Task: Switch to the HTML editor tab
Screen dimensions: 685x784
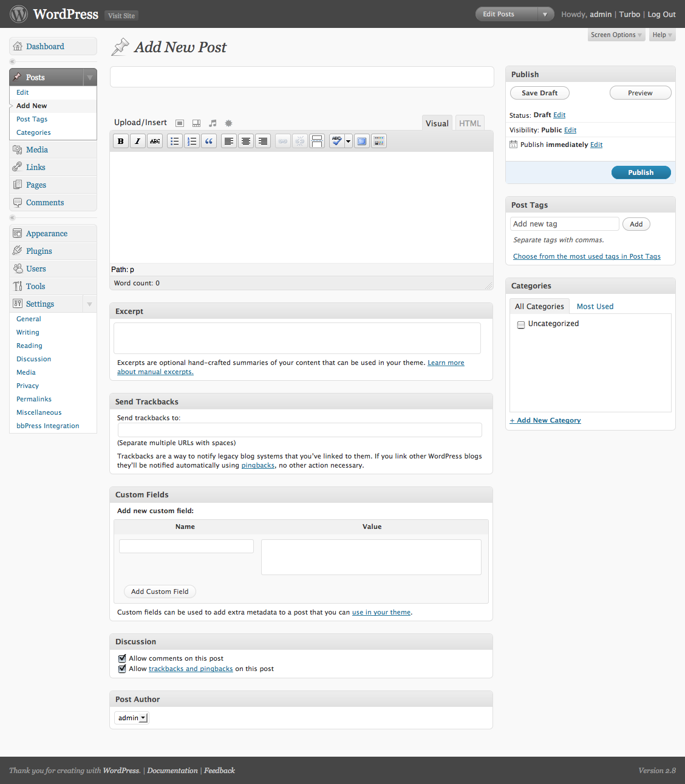Action: (x=469, y=123)
